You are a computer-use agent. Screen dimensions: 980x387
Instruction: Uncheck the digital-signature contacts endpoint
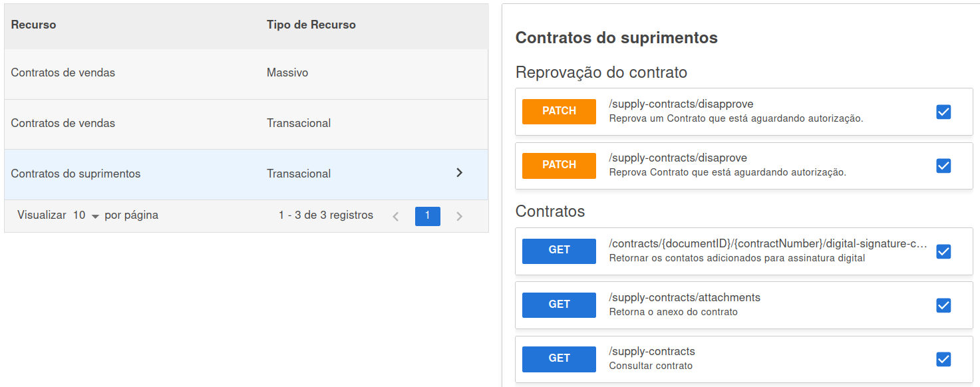click(x=943, y=251)
